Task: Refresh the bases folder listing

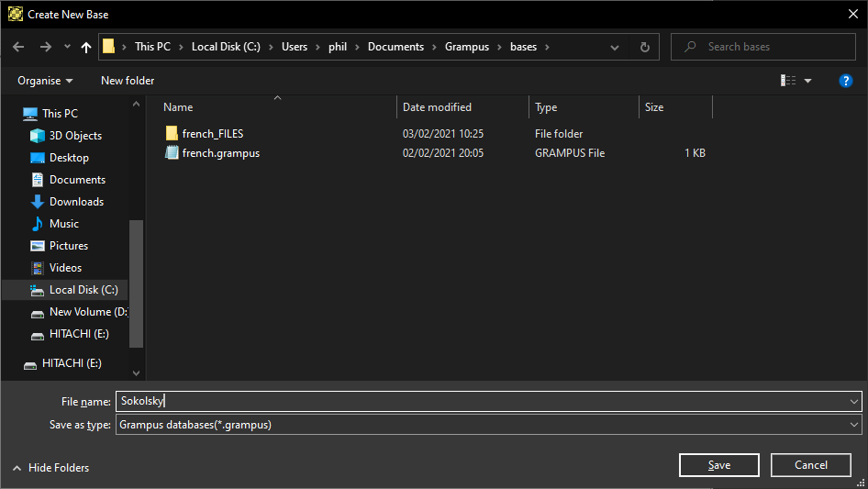Action: coord(644,47)
